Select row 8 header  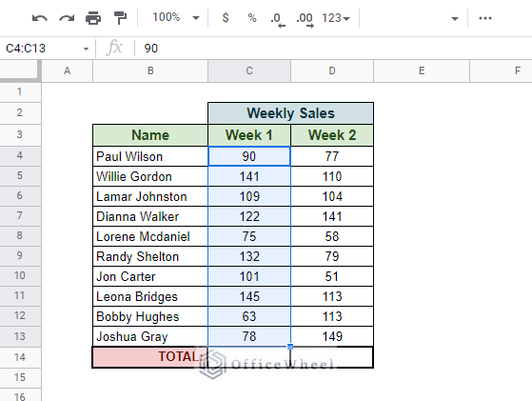20,235
